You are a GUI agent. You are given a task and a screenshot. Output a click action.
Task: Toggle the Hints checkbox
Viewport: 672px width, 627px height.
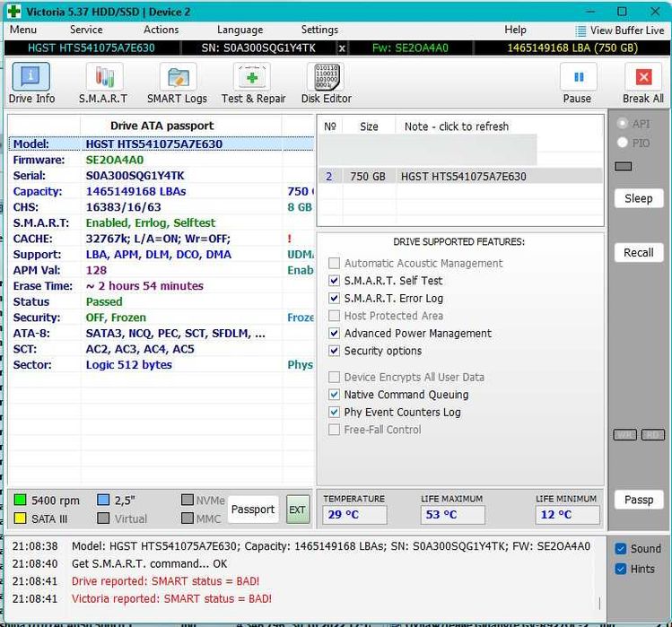click(620, 569)
